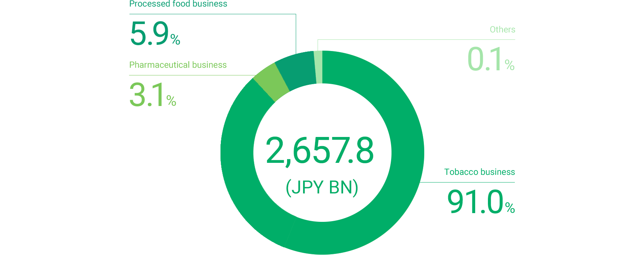
Task: Click the 'Others' label
Action: tap(502, 30)
